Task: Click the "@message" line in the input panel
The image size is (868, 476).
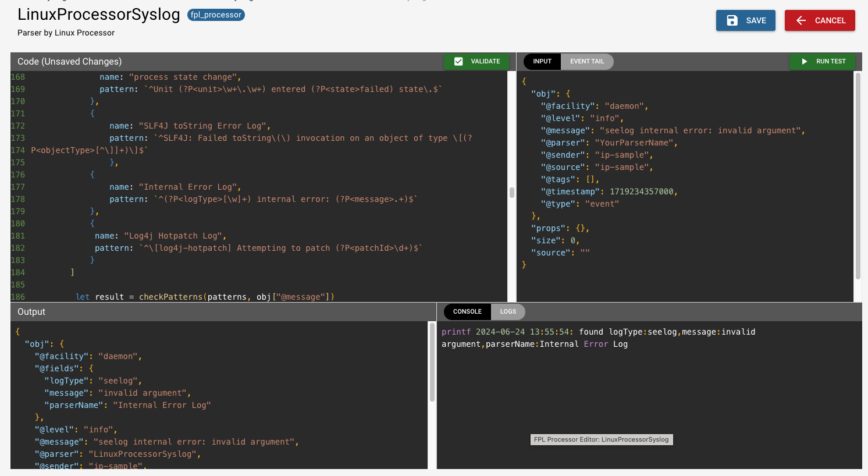Action: [x=673, y=130]
